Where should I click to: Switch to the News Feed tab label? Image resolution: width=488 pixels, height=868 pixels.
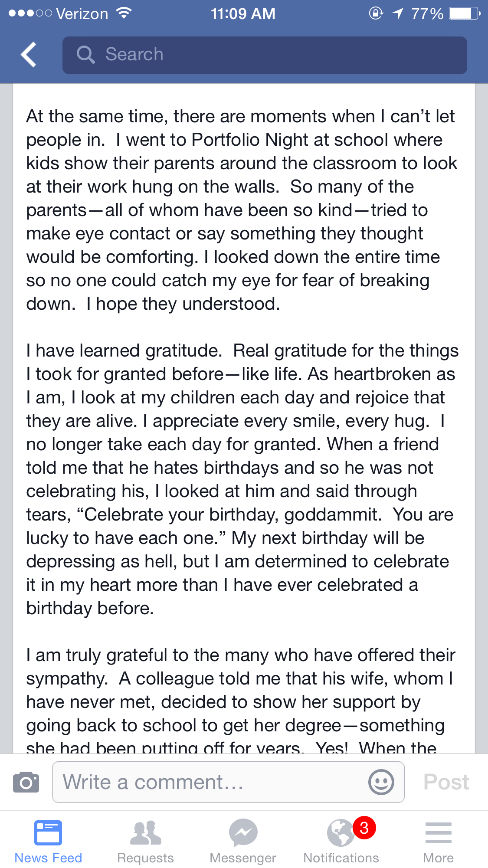click(48, 858)
